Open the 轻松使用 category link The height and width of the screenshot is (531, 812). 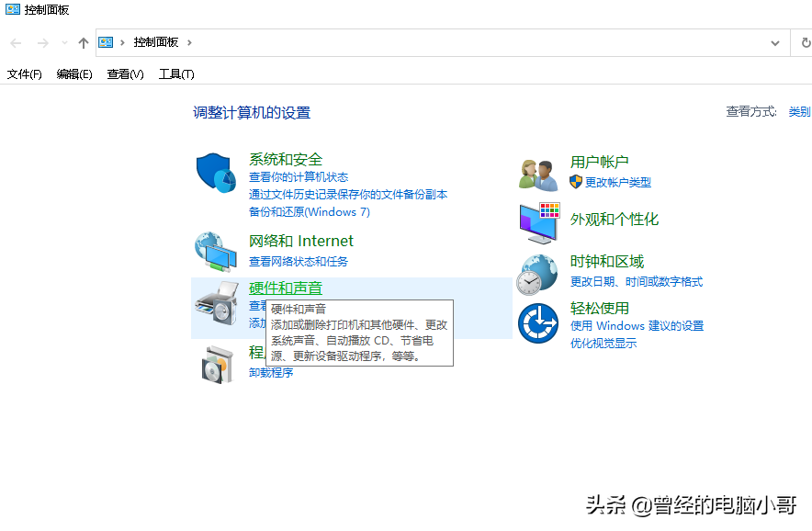pyautogui.click(x=599, y=309)
